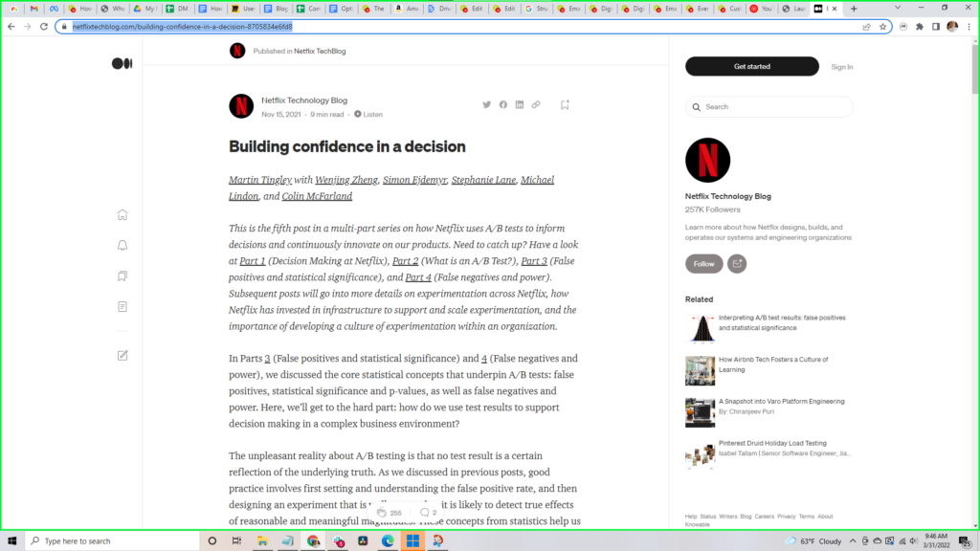Click the Write story pencil icon

click(122, 355)
